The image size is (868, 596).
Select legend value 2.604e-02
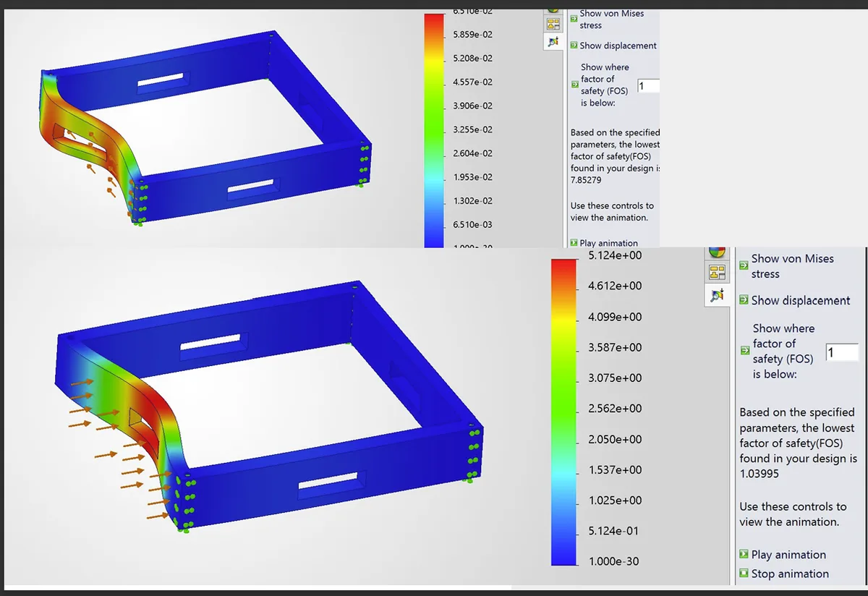(x=472, y=153)
